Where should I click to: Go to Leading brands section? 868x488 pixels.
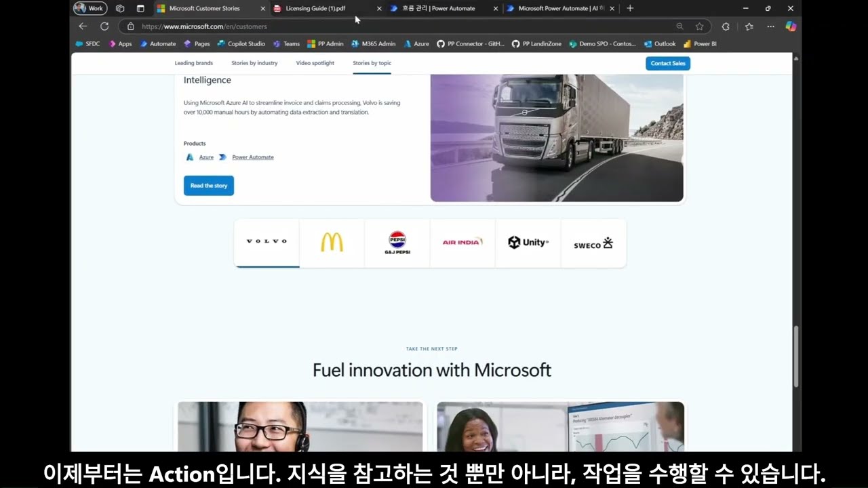pyautogui.click(x=194, y=63)
